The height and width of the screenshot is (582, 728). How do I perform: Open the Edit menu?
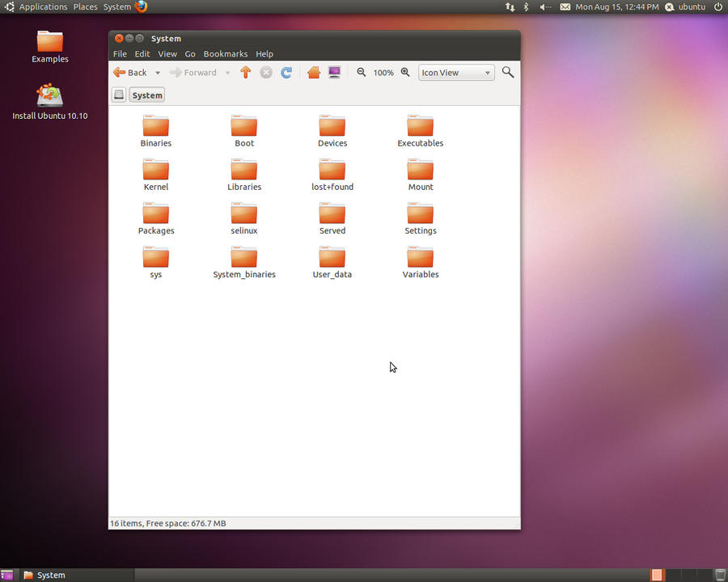[142, 54]
